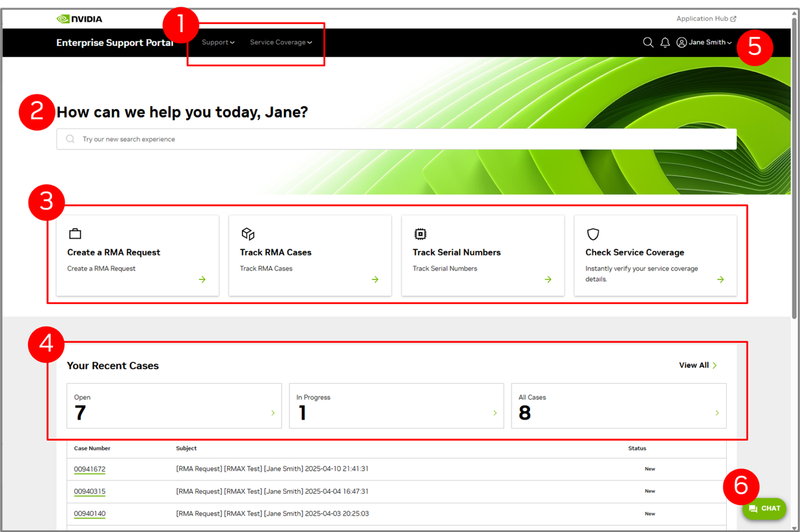Click the green arrow on Track RMA Cases card
800x532 pixels.
point(375,279)
